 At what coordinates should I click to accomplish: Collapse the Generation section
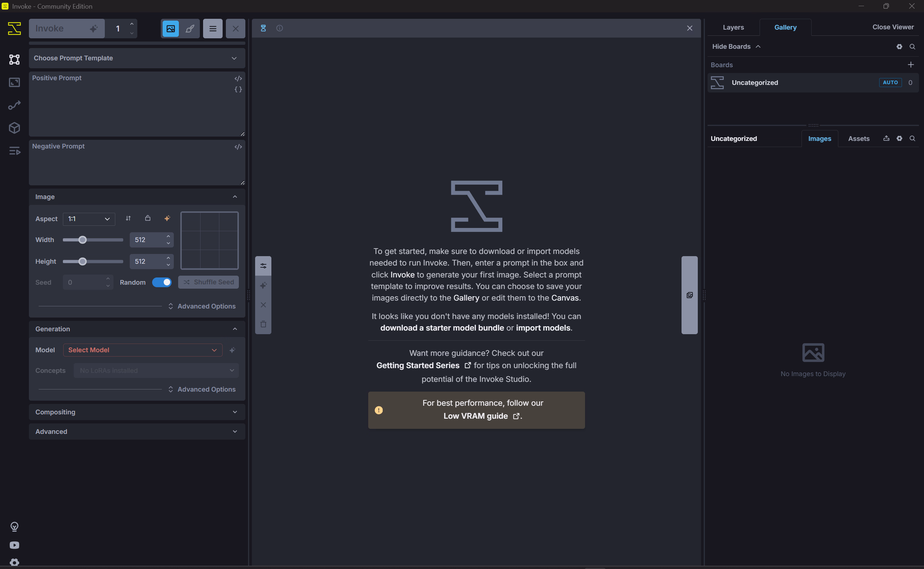137,329
